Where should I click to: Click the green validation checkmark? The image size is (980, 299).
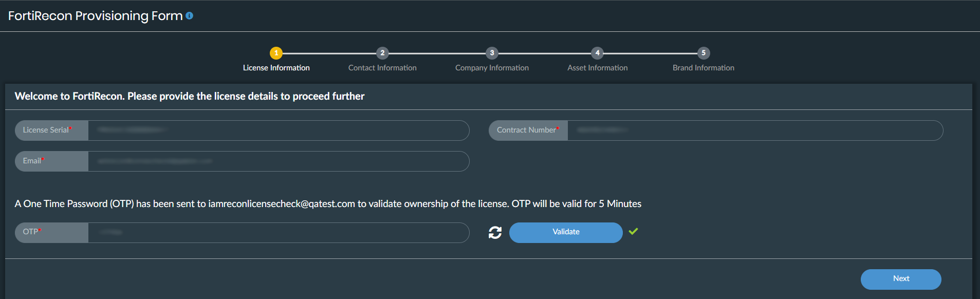[x=633, y=231]
